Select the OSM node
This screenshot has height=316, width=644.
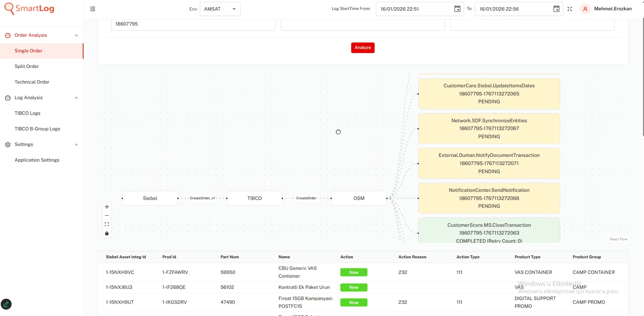tap(359, 198)
